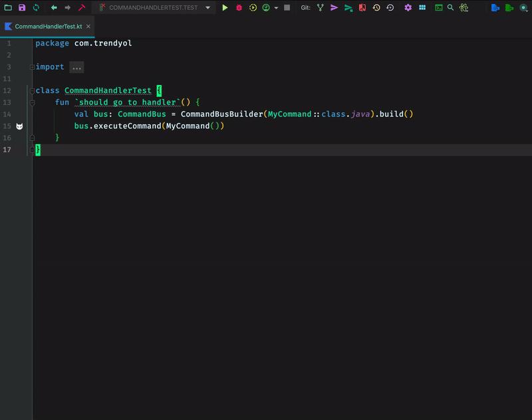The height and width of the screenshot is (420, 532).
Task: Expand the collapsed import statements
Action: click(x=77, y=66)
